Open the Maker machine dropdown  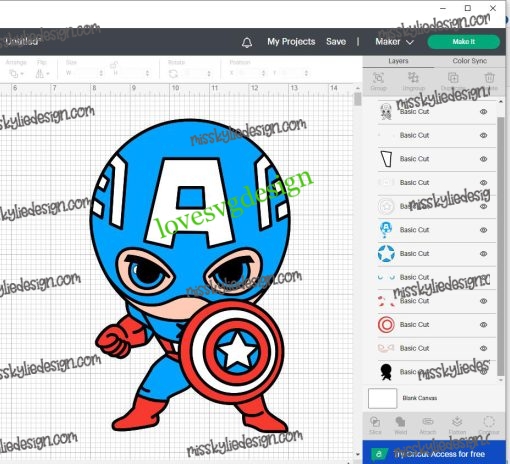tap(394, 42)
